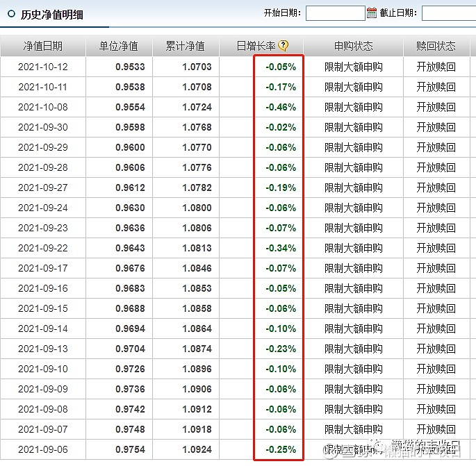Click growth rate -0.19%
The image size is (476, 466).
click(x=281, y=188)
